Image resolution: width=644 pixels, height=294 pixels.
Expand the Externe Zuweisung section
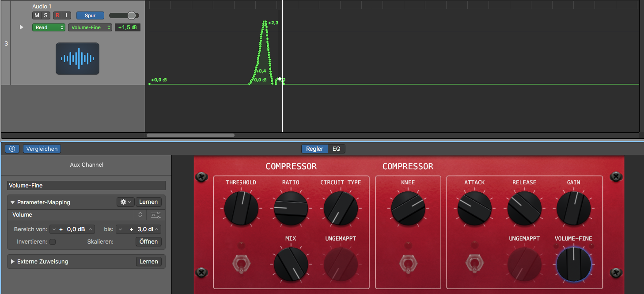pyautogui.click(x=12, y=262)
